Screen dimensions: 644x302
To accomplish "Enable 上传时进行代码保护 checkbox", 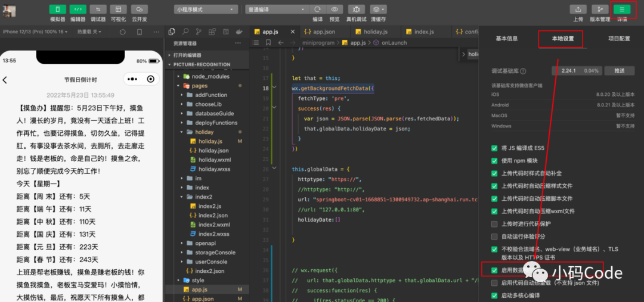I will (494, 224).
